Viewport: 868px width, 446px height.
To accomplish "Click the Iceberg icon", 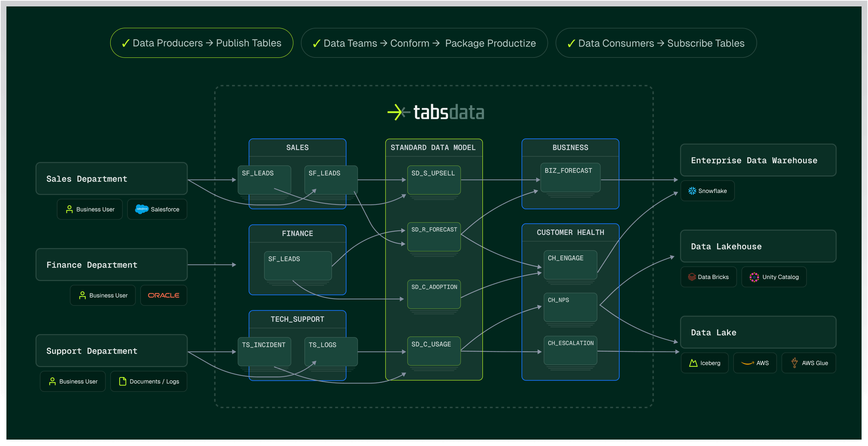I will coord(693,363).
